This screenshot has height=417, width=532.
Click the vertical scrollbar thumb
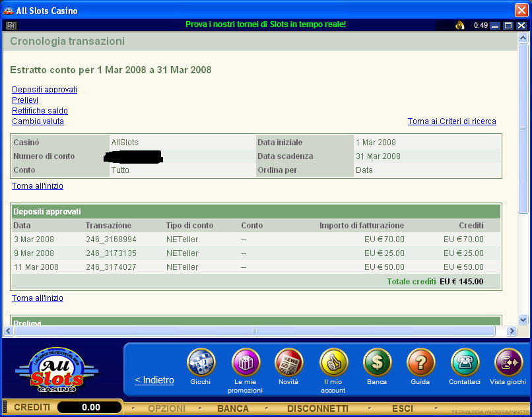(x=523, y=128)
